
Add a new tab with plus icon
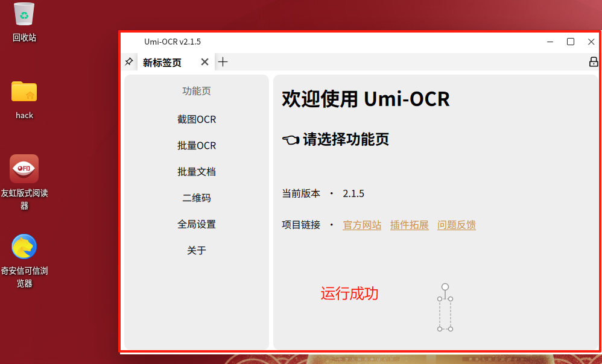pyautogui.click(x=223, y=61)
